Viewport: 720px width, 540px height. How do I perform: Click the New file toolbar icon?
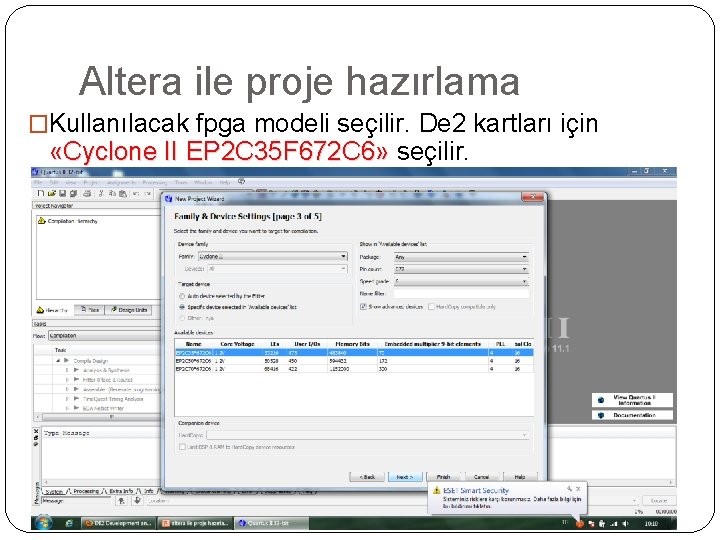pyautogui.click(x=41, y=193)
